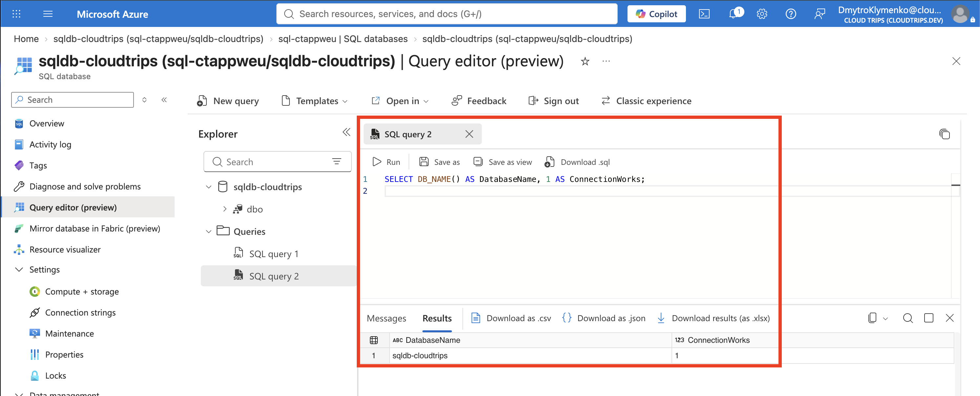Open the notifications bell
This screenshot has width=980, height=396.
734,14
